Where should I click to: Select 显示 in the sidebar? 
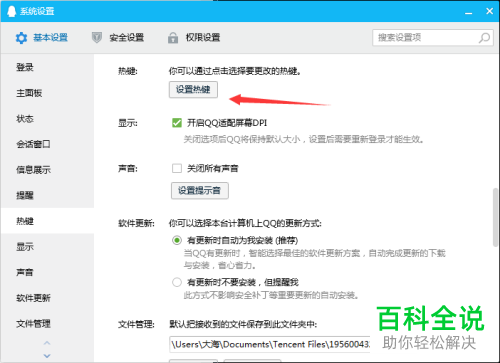click(x=47, y=247)
